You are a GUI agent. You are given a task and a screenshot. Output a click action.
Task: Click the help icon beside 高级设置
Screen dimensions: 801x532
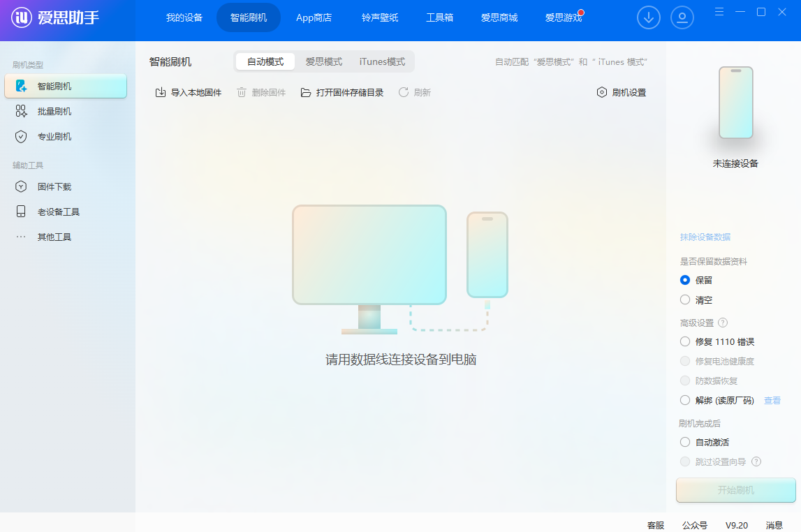(x=722, y=323)
